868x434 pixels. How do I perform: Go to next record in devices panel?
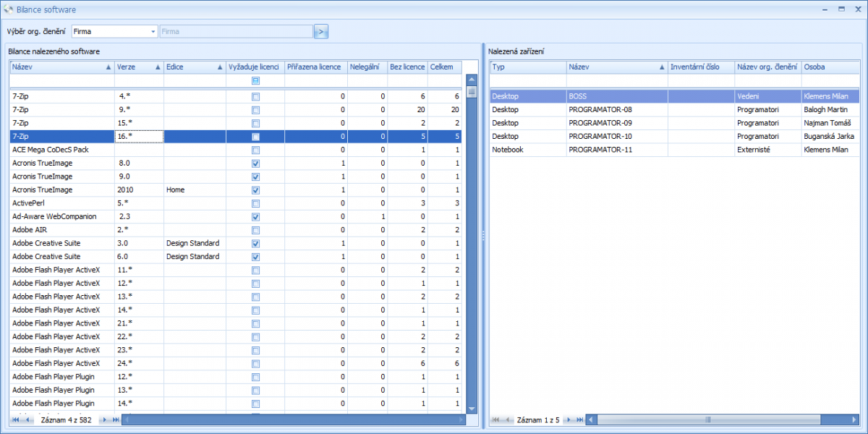tap(568, 420)
